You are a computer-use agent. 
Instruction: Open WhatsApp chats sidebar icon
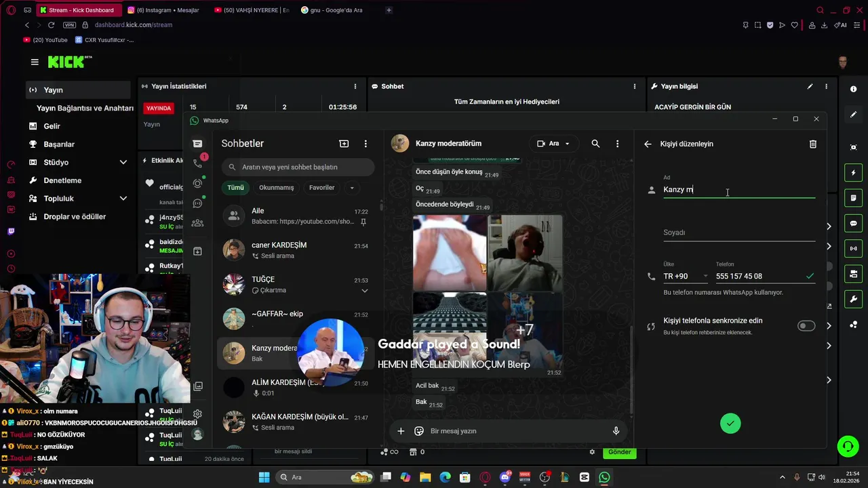click(x=197, y=144)
